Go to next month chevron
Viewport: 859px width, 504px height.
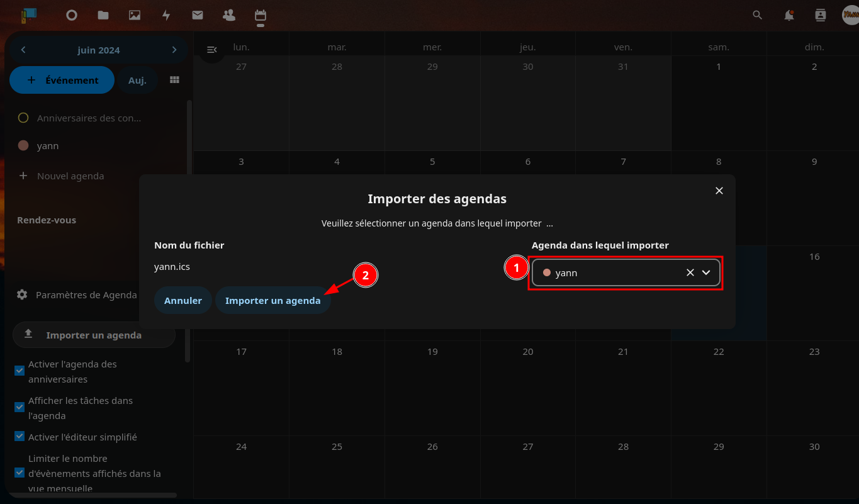[x=174, y=50]
